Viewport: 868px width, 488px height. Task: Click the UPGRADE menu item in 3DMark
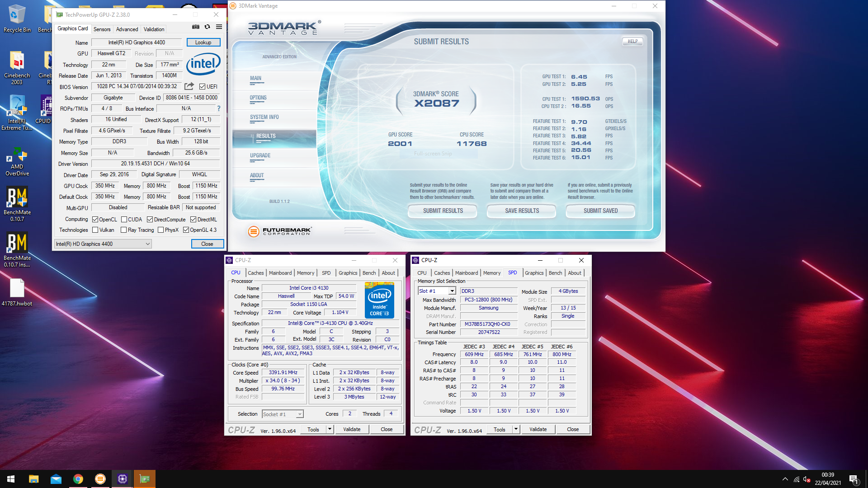[260, 155]
